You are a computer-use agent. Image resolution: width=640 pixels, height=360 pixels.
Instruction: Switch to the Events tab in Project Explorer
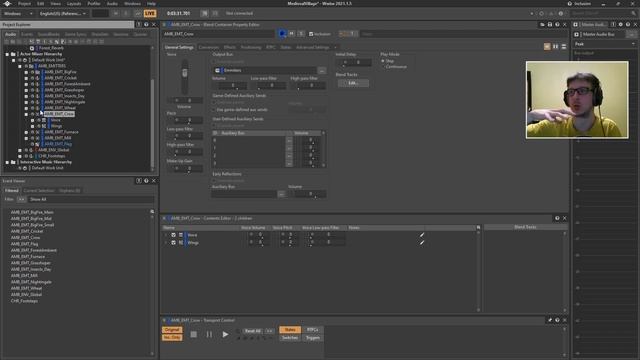click(x=27, y=34)
